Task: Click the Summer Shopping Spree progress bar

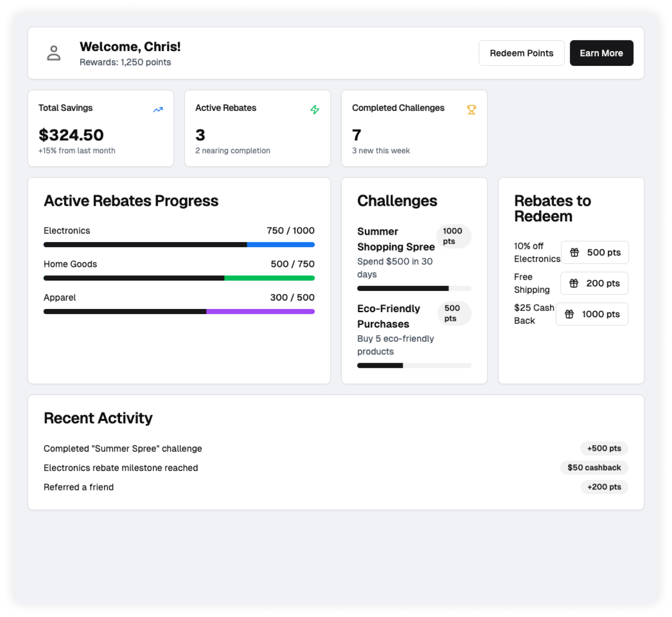Action: click(414, 288)
